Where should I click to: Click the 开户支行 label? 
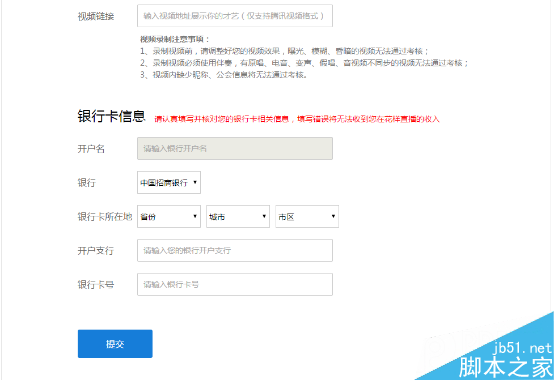pyautogui.click(x=96, y=251)
